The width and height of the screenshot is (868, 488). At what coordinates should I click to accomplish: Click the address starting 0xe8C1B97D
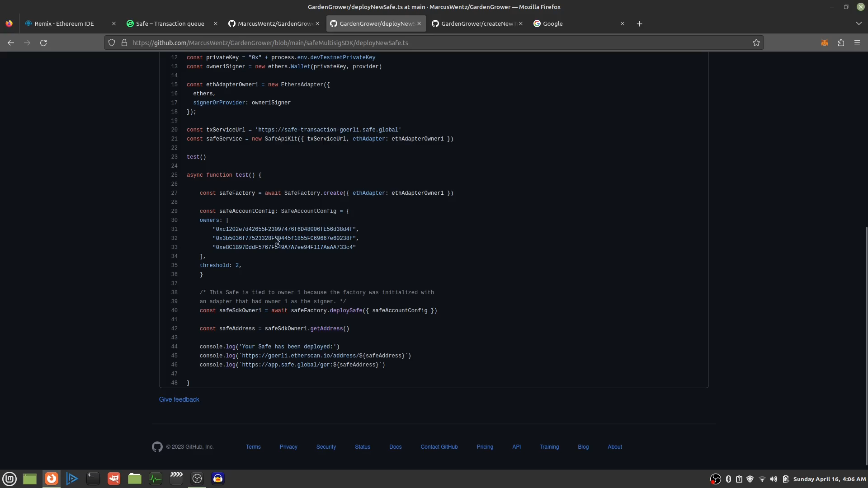tap(284, 247)
